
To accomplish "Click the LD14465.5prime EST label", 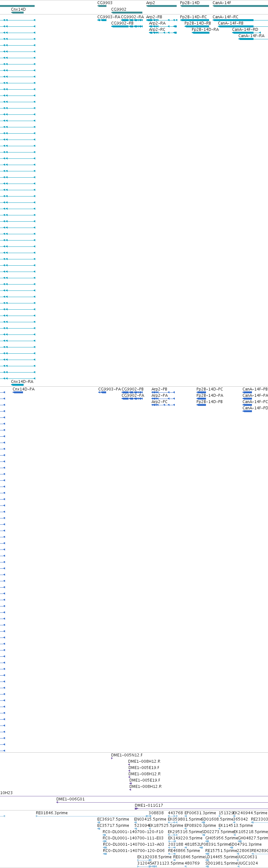I will point(221,857).
